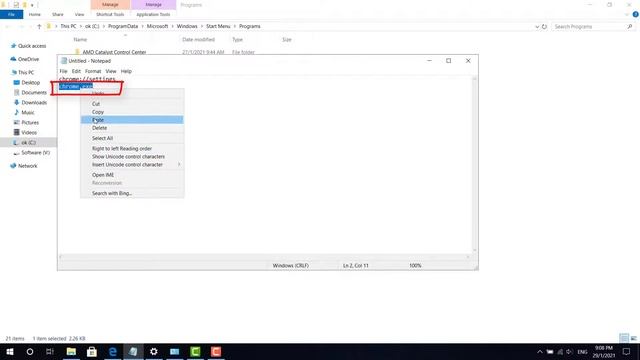Focus the Search Programs box
This screenshot has width=640, height=360.
click(589, 27)
